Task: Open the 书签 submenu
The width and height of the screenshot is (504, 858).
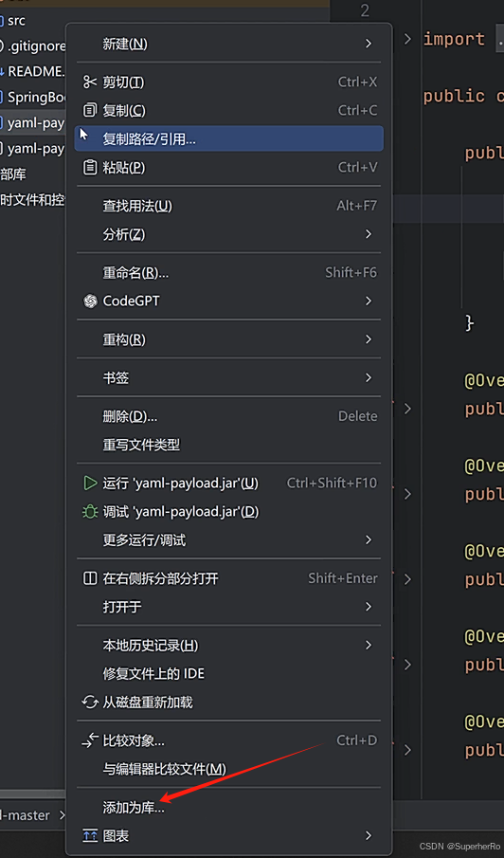Action: click(x=229, y=377)
